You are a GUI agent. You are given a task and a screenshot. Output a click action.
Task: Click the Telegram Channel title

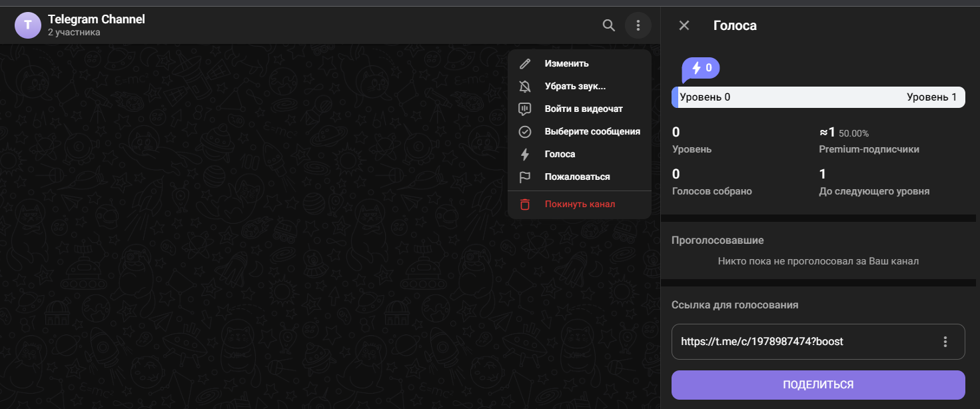97,19
